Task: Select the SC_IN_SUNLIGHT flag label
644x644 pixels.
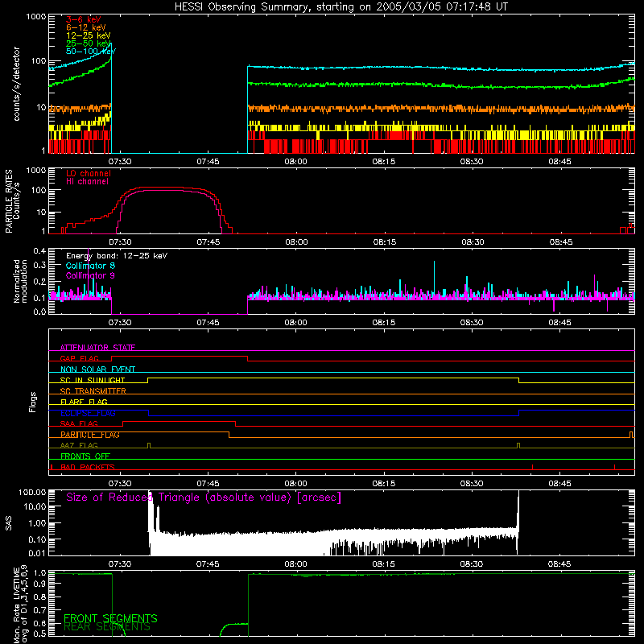Action: tap(93, 380)
